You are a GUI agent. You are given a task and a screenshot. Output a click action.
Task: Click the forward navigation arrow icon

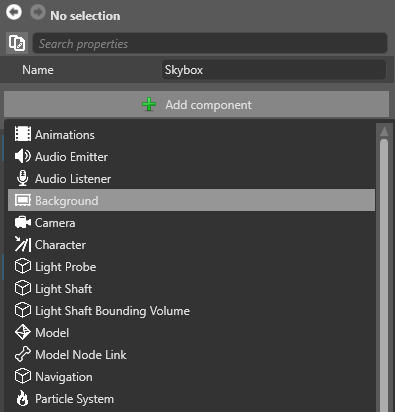tap(38, 12)
